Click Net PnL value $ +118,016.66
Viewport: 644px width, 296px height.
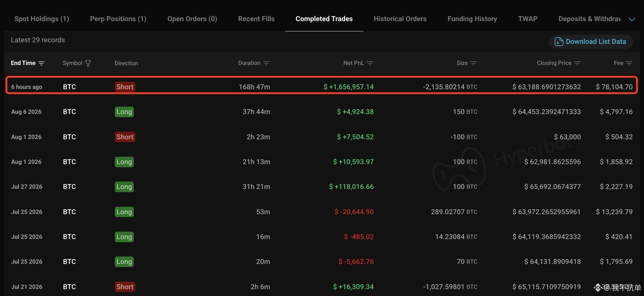tap(351, 187)
